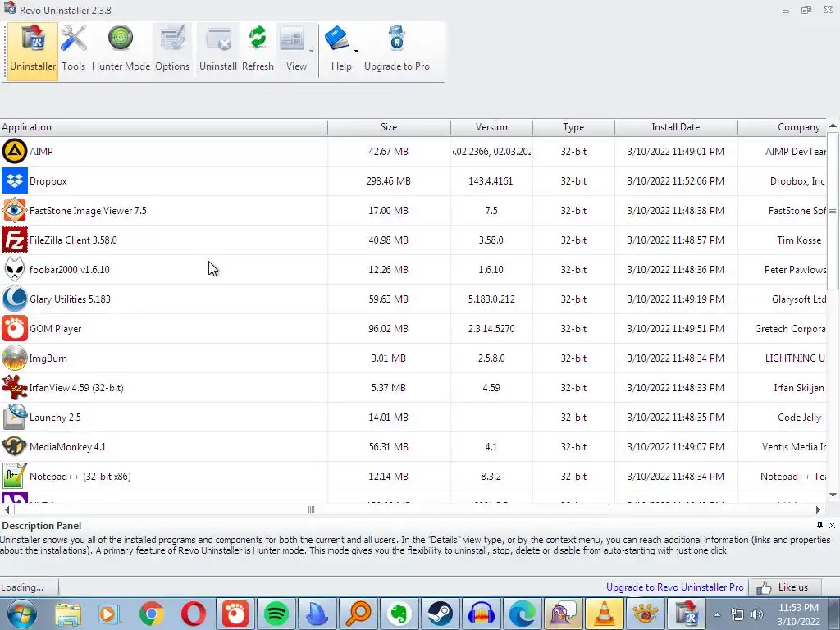The image size is (840, 630).
Task: Select the Glary Utilities icon
Action: click(15, 299)
